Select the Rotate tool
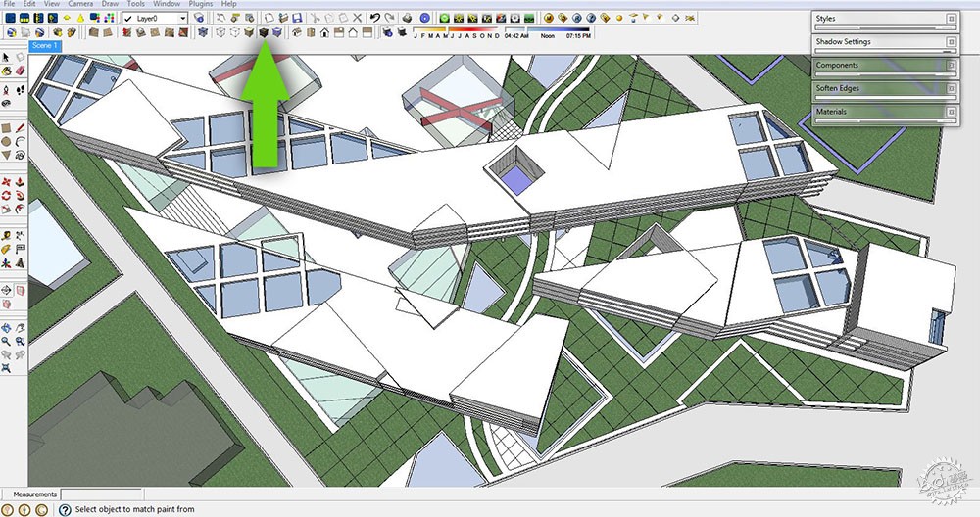 tap(6, 196)
